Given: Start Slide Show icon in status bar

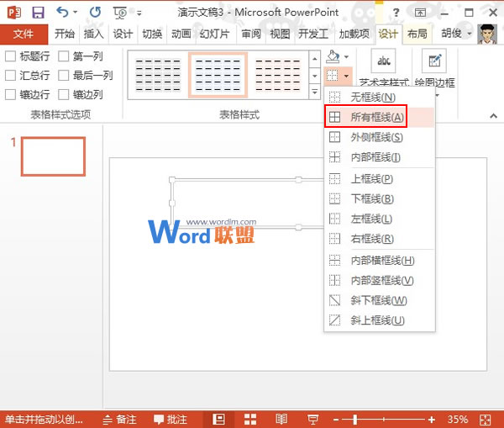Looking at the screenshot, I should [312, 419].
